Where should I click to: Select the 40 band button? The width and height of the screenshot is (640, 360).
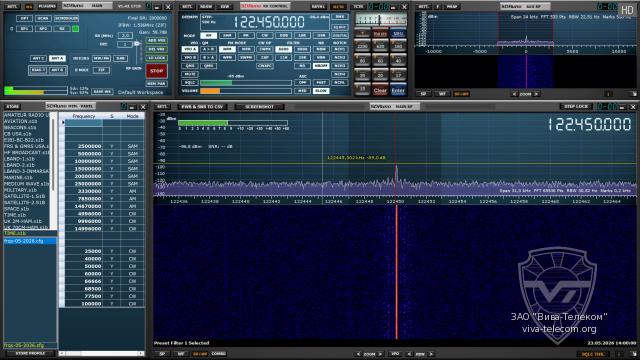pos(398,61)
